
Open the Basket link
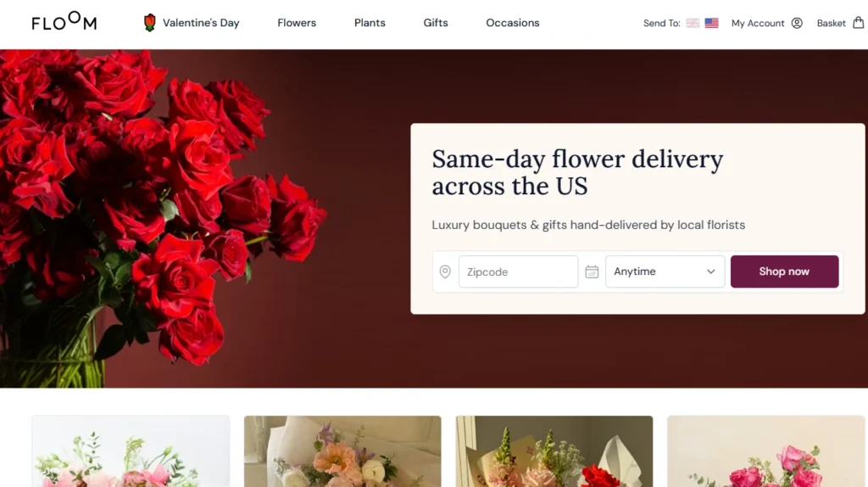click(831, 23)
